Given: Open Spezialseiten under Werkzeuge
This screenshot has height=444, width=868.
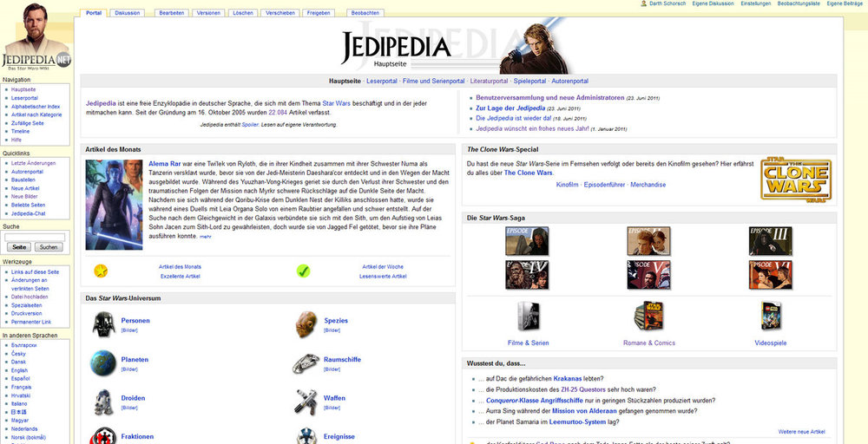Looking at the screenshot, I should [x=27, y=305].
